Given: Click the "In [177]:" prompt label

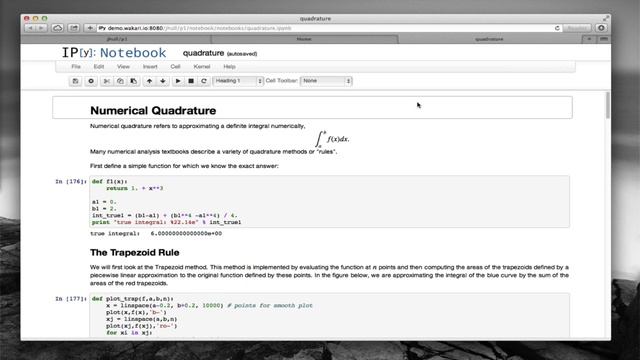Looking at the screenshot, I should pos(71,299).
